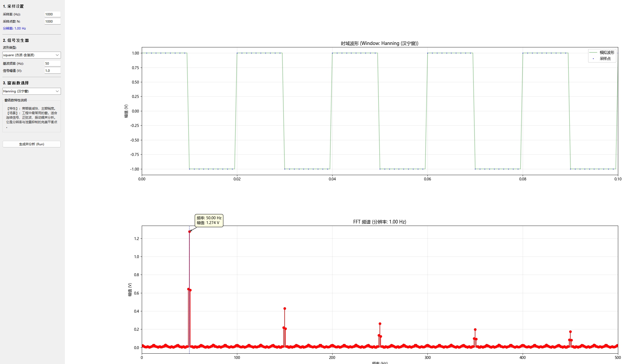
Task: Click the signal amplitude input showing 1.0
Action: point(52,71)
